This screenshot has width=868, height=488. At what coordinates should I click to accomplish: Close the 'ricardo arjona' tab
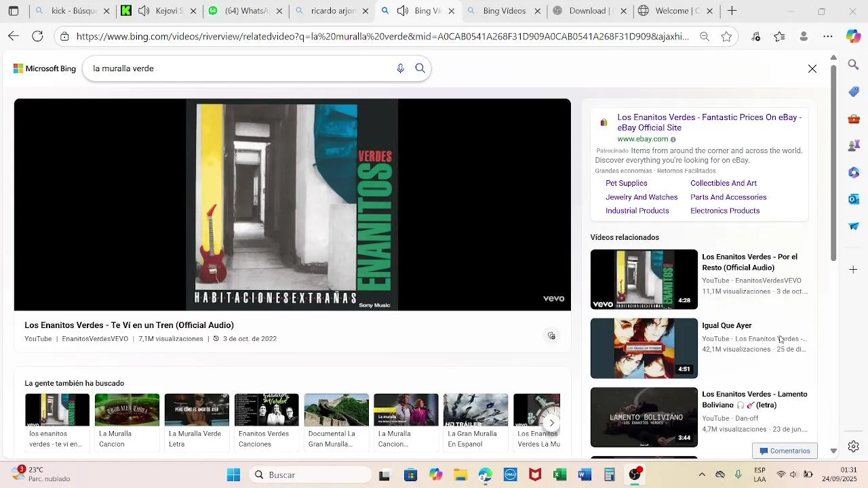click(366, 11)
